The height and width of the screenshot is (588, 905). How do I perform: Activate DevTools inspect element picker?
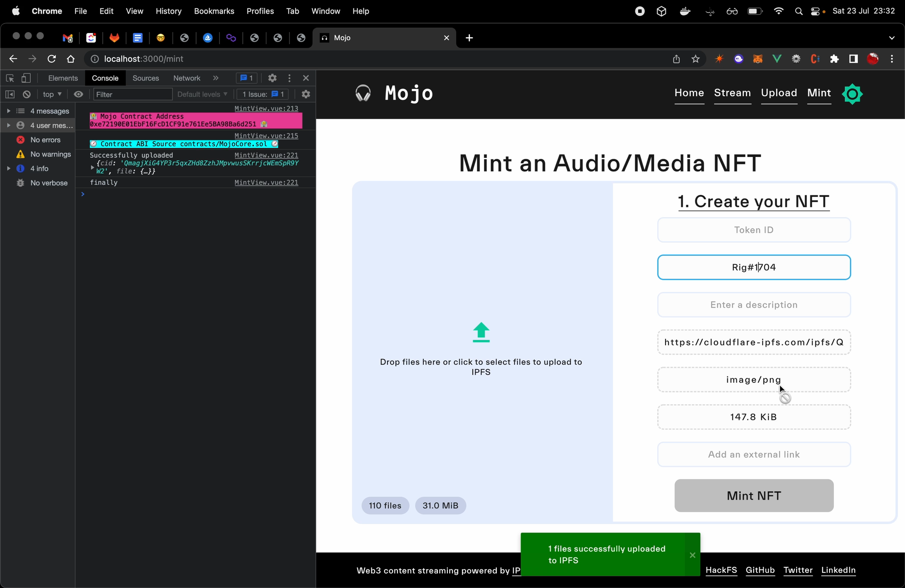click(10, 78)
